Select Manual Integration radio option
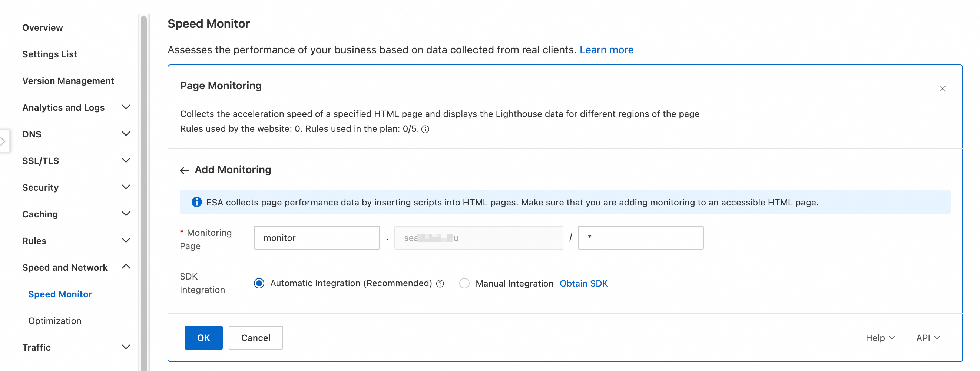This screenshot has height=371, width=980. (464, 283)
